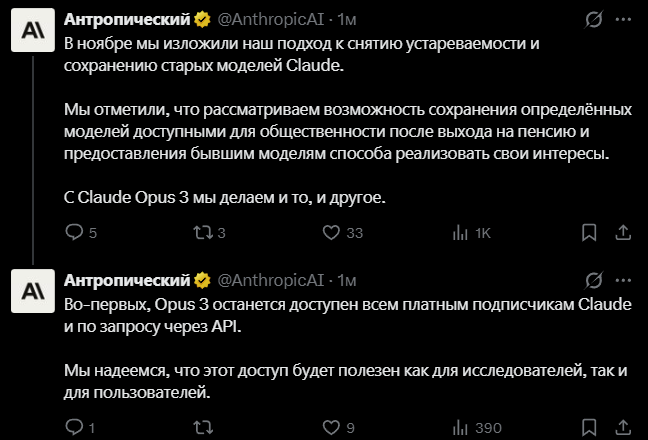Open Grok actions on the first tweet
Screen dimensions: 648x440
click(593, 19)
